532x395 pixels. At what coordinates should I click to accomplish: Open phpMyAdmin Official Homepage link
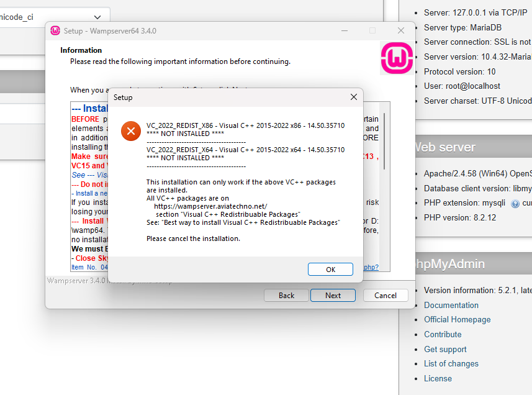click(x=457, y=319)
